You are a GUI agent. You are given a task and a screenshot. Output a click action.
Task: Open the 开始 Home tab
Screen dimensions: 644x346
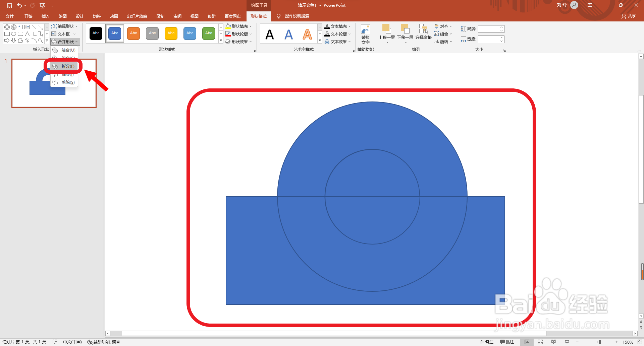(28, 16)
